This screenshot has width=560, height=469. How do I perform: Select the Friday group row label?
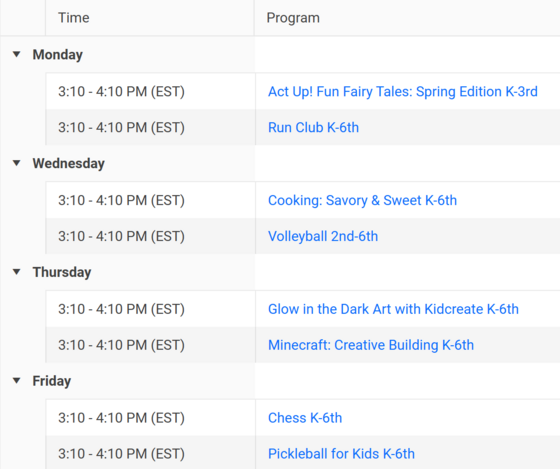click(x=51, y=381)
